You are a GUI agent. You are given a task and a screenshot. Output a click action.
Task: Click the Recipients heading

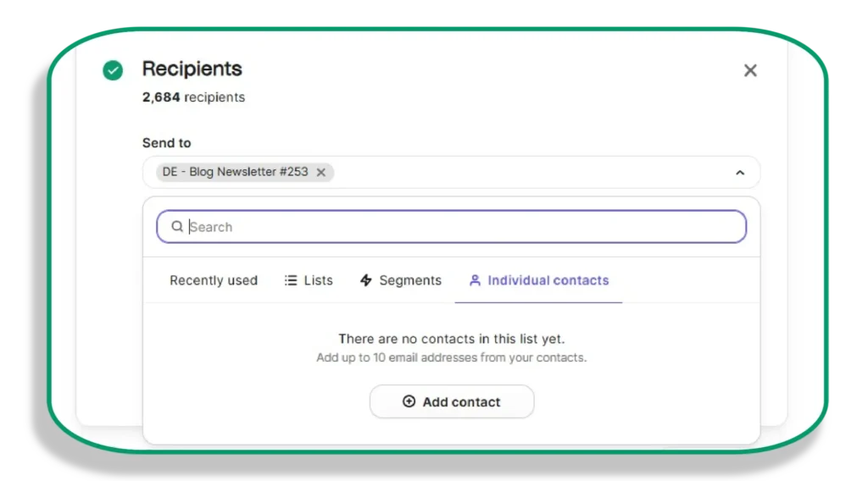[x=192, y=69]
